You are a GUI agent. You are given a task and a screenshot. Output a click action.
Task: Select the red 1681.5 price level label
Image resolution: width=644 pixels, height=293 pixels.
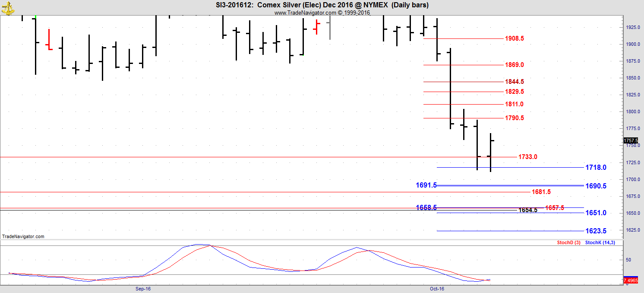[541, 192]
